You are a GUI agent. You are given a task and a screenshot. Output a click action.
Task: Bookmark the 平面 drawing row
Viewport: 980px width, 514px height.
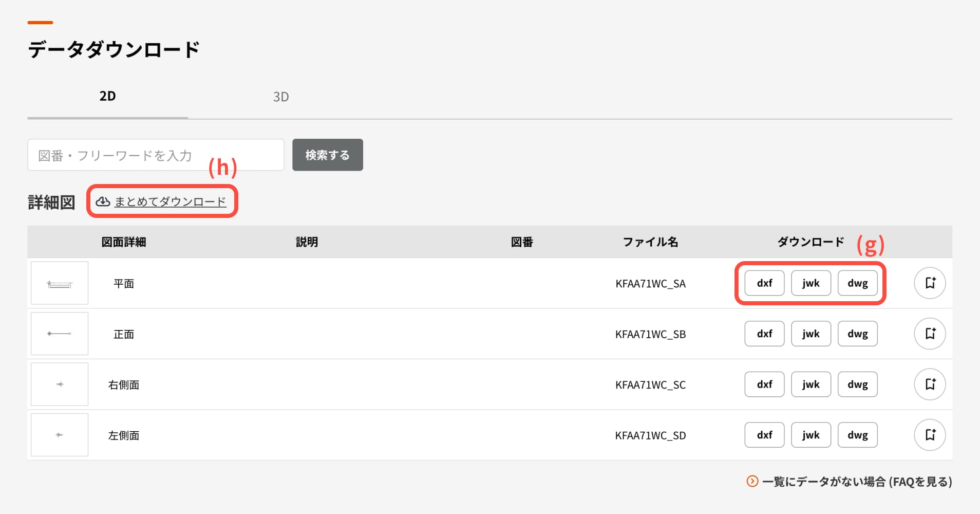930,283
